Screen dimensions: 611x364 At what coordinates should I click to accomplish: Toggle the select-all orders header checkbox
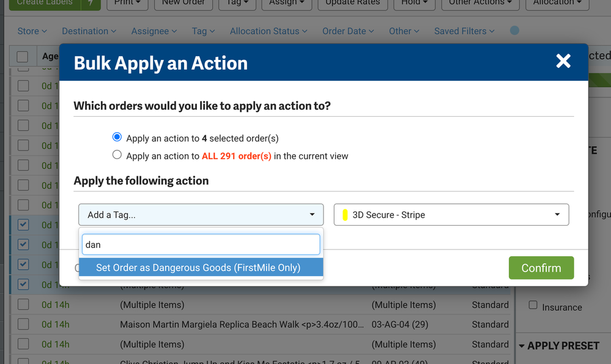pos(23,57)
